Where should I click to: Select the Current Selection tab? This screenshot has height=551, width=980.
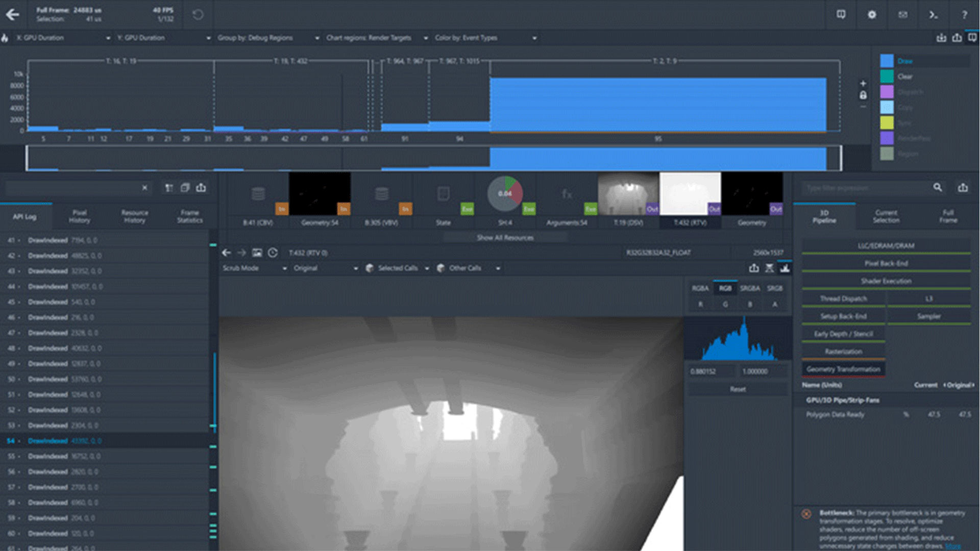886,217
